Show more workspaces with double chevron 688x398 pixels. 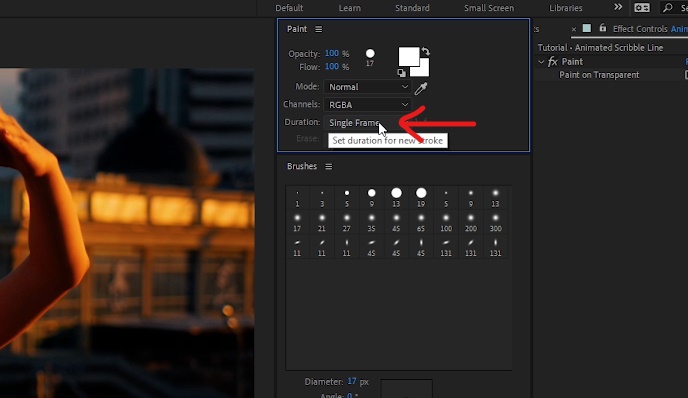coord(618,7)
